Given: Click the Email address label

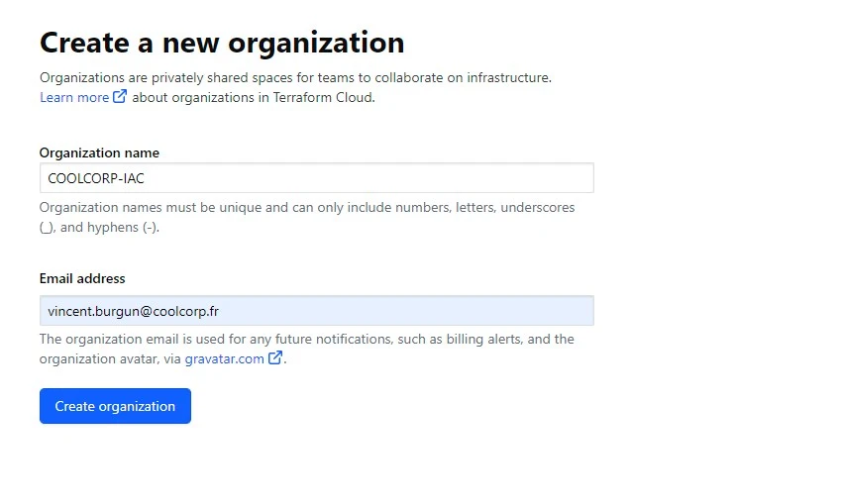Looking at the screenshot, I should pos(82,278).
